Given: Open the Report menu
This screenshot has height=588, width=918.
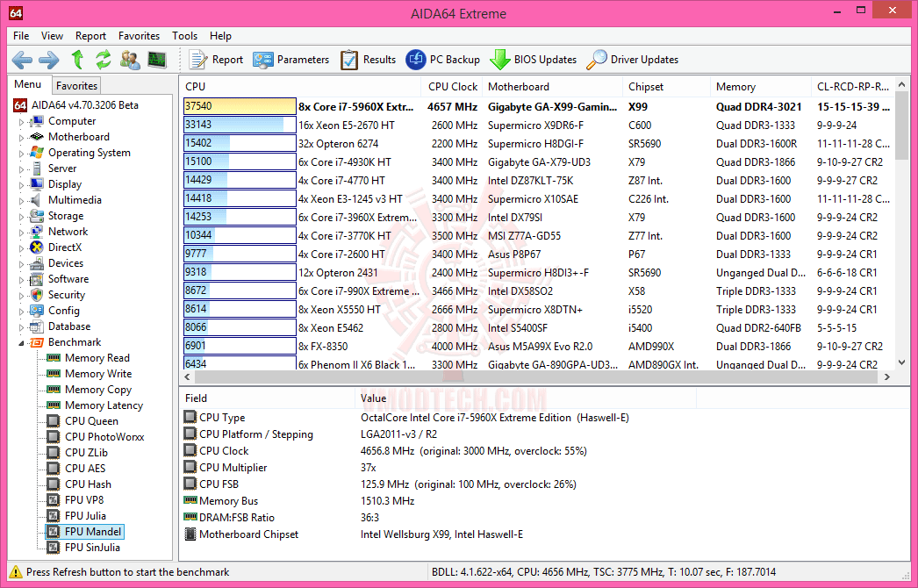Looking at the screenshot, I should (90, 36).
